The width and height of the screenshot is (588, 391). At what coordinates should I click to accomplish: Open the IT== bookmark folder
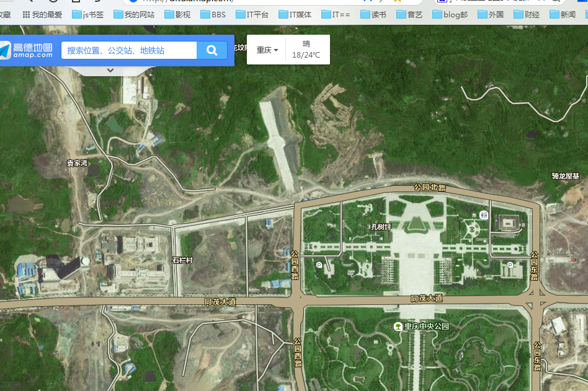pos(336,15)
